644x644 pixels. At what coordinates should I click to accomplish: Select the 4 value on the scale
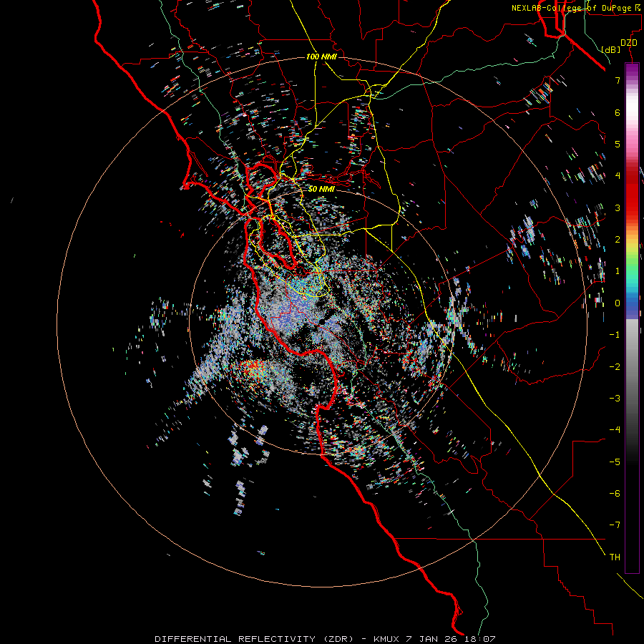pyautogui.click(x=618, y=176)
